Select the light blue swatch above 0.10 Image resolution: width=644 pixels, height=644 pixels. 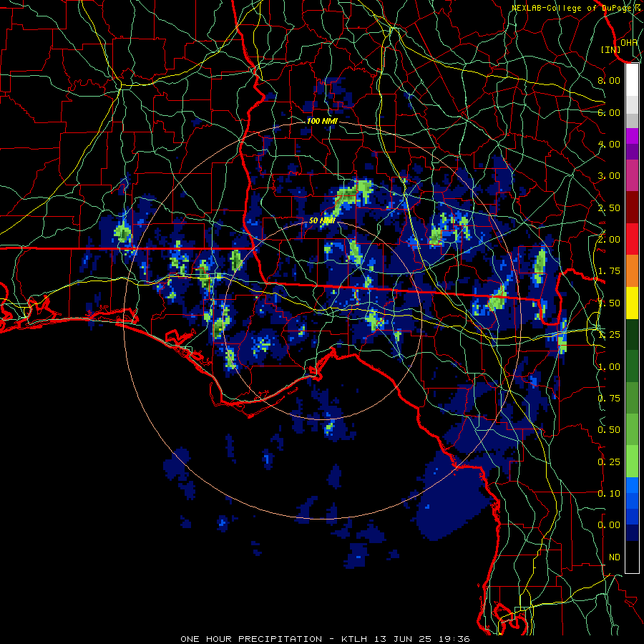(x=632, y=485)
